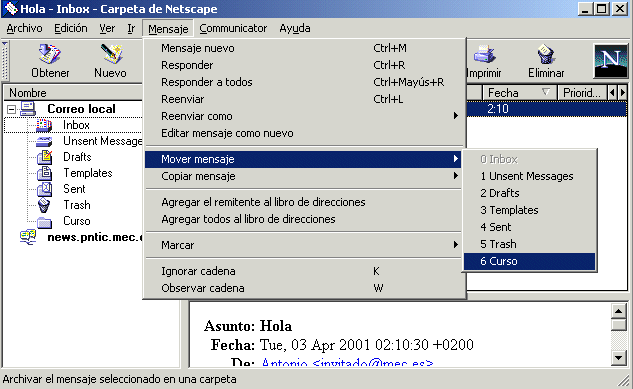Move message to 4 Sent
The width and height of the screenshot is (633, 389).
click(x=530, y=227)
